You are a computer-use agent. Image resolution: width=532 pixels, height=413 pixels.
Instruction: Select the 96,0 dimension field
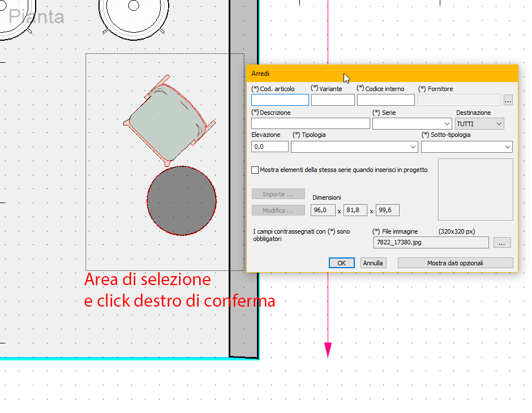(x=323, y=210)
